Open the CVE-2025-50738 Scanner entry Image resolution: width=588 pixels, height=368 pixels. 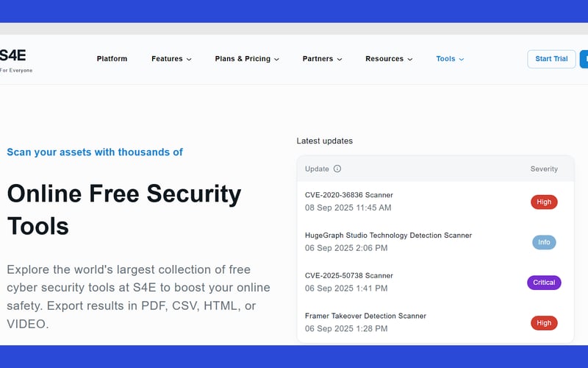(x=348, y=275)
